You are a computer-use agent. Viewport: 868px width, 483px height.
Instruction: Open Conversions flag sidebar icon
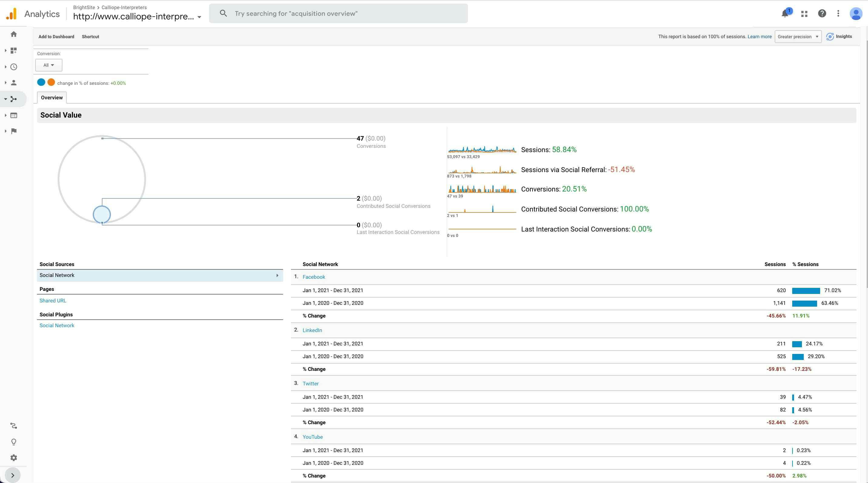(14, 131)
